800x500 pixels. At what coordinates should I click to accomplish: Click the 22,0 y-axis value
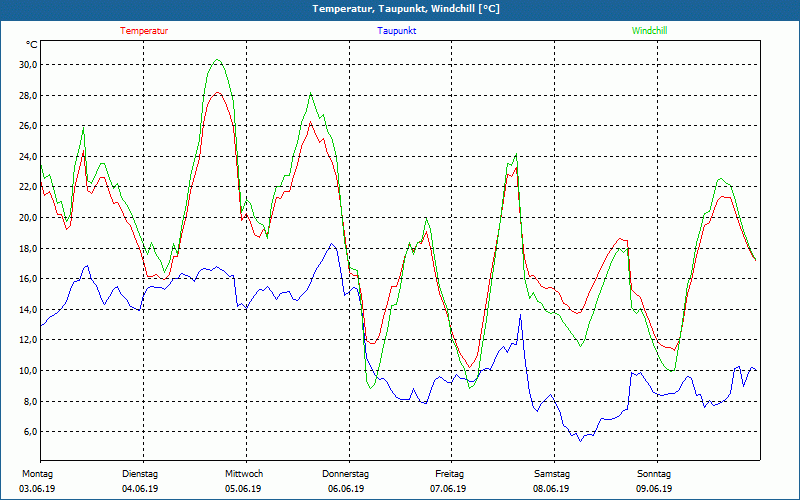click(x=29, y=187)
